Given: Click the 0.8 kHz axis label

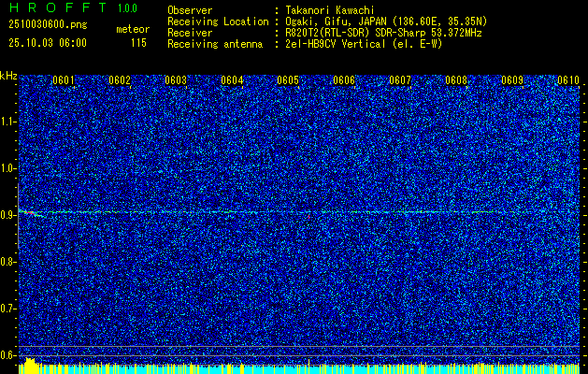Looking at the screenshot, I should [7, 262].
